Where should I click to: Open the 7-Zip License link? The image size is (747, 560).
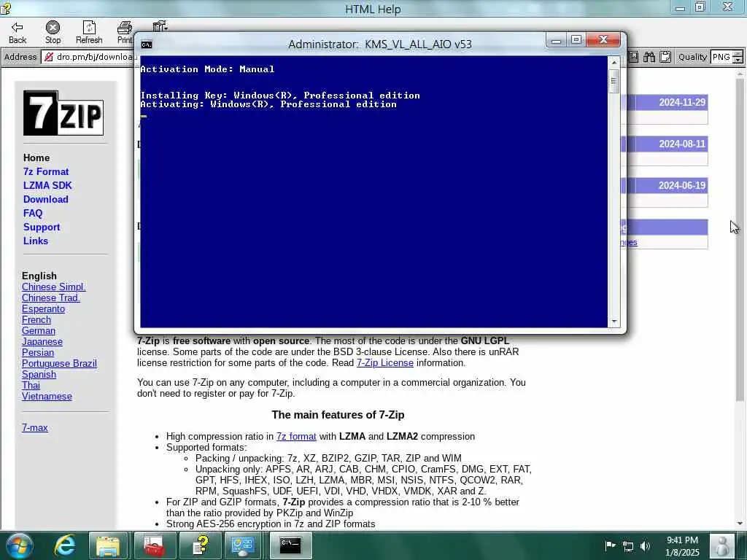[385, 363]
